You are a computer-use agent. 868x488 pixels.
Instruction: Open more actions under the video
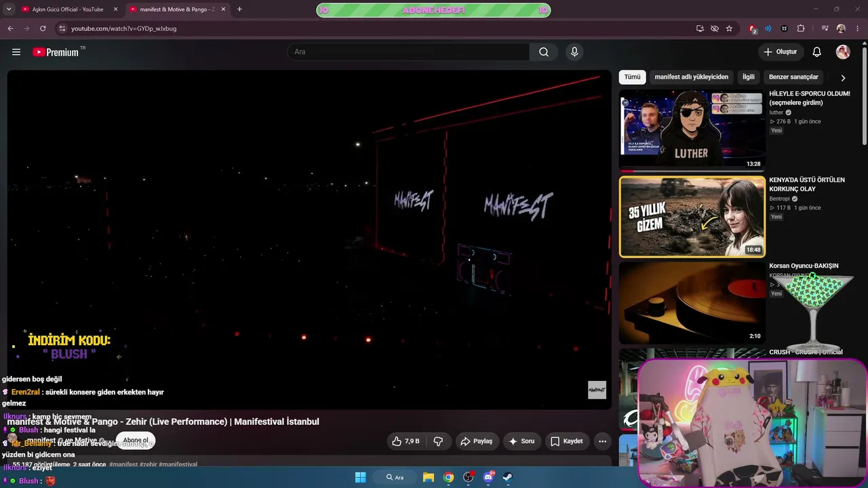(602, 441)
